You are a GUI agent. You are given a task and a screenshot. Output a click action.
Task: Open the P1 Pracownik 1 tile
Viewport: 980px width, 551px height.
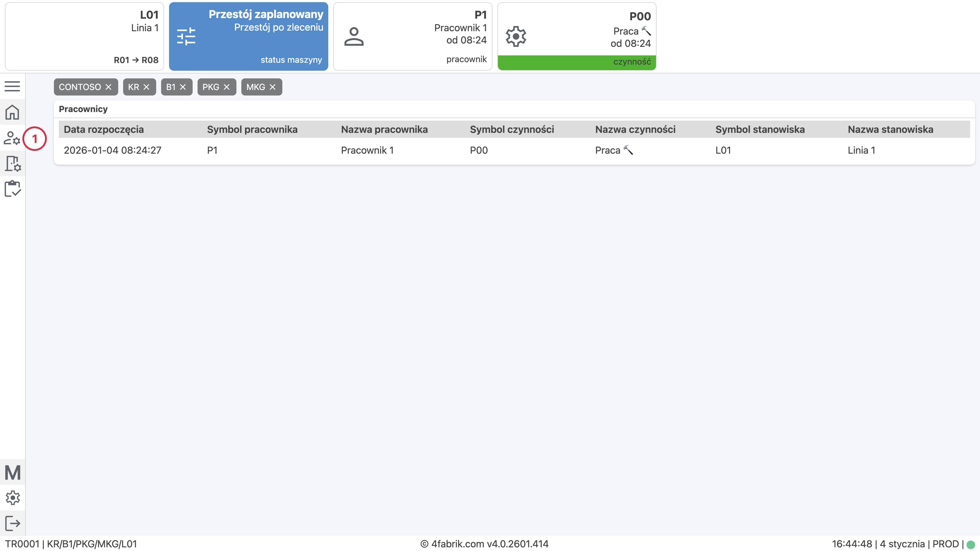coord(413,36)
